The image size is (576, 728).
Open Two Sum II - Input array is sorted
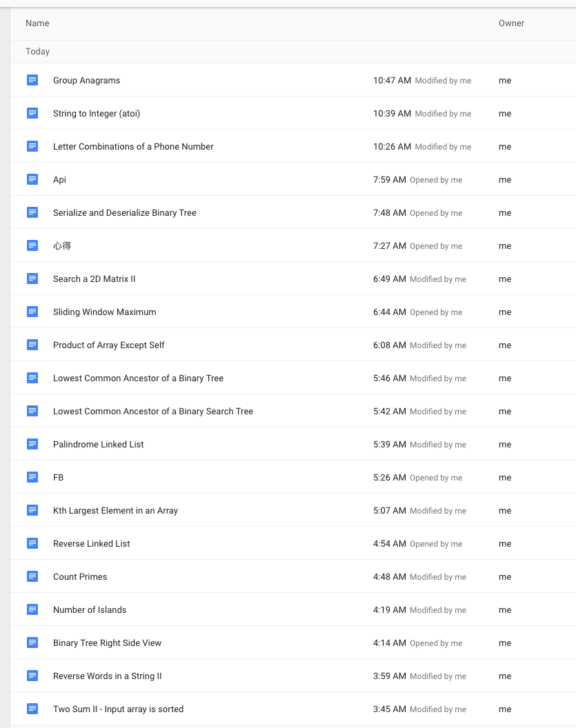pos(118,709)
